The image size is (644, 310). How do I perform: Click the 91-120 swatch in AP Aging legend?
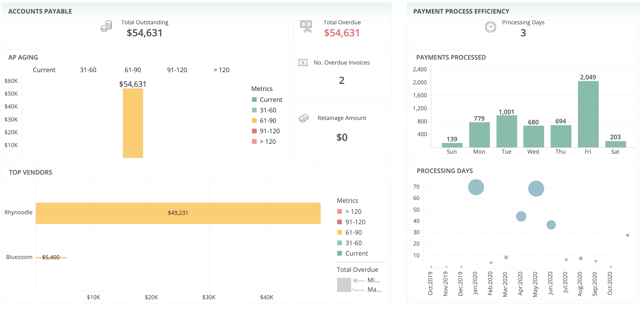(254, 131)
